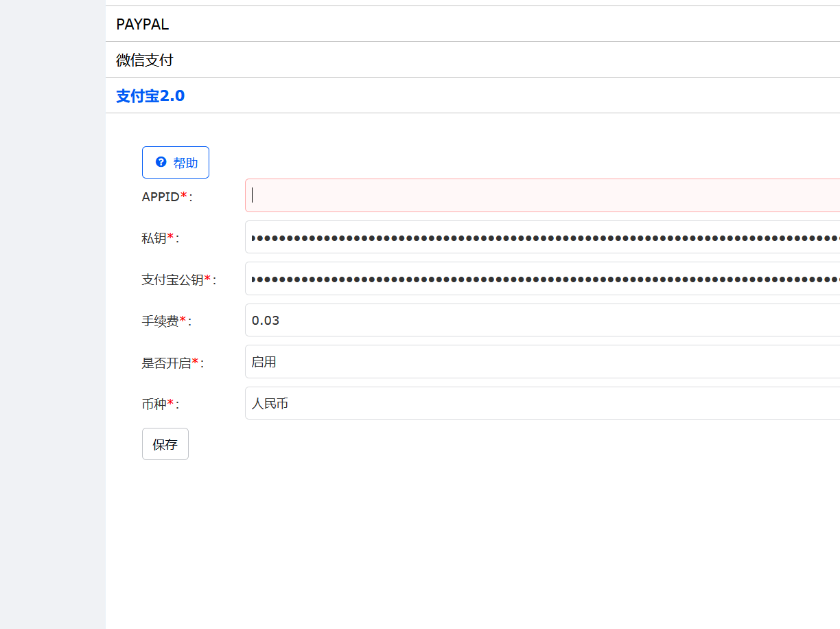Screen dimensions: 840x629
Task: Click the question mark help icon
Action: point(161,162)
